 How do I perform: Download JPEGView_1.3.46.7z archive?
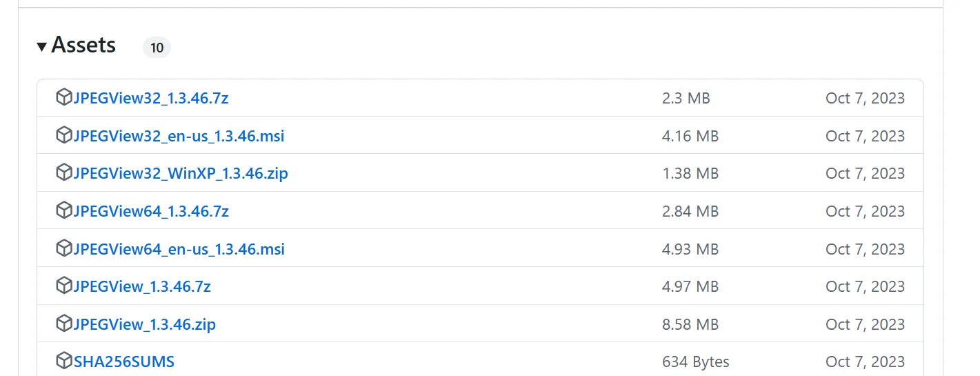click(142, 286)
